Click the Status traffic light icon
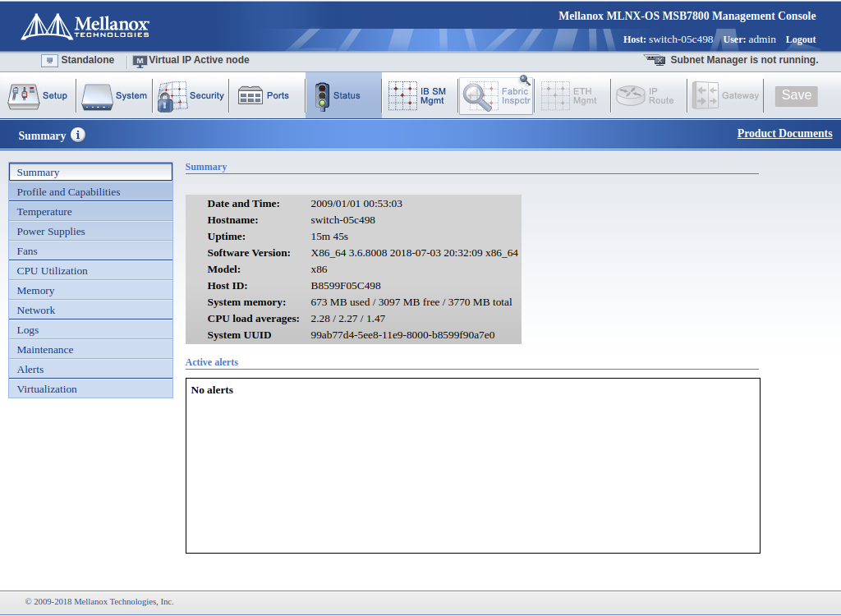The height and width of the screenshot is (616, 841). coord(322,97)
